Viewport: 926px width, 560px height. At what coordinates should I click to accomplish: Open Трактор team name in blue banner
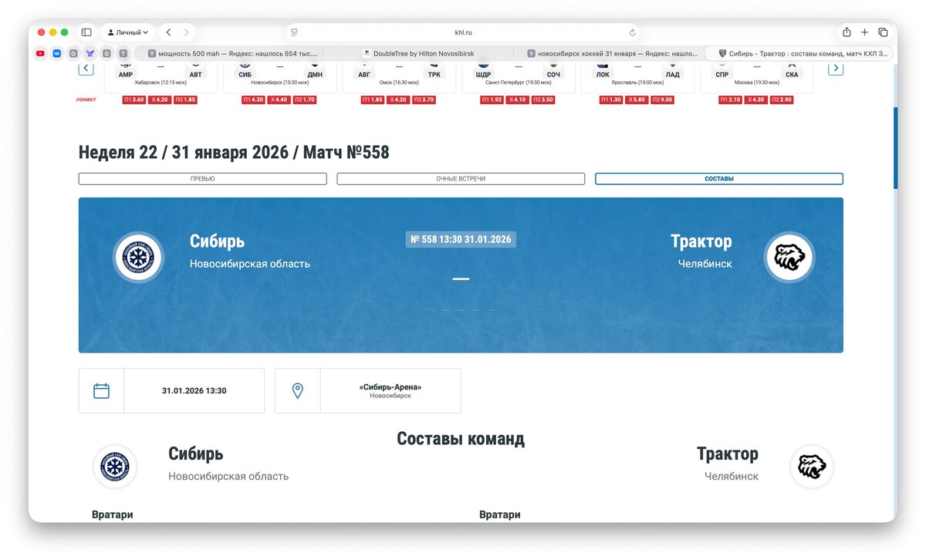701,241
